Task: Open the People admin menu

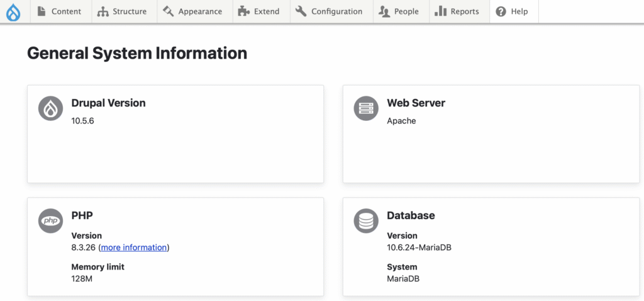Action: click(x=401, y=11)
